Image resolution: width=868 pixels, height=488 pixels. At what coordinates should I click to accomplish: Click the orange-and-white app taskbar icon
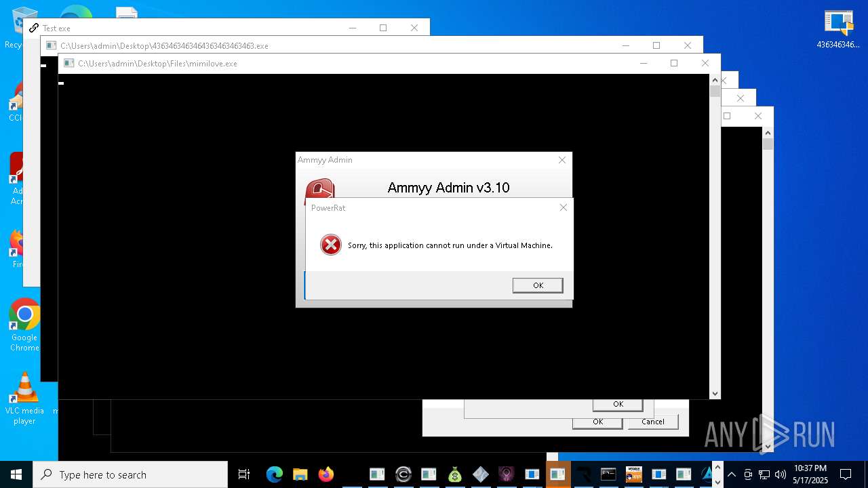pyautogui.click(x=634, y=474)
